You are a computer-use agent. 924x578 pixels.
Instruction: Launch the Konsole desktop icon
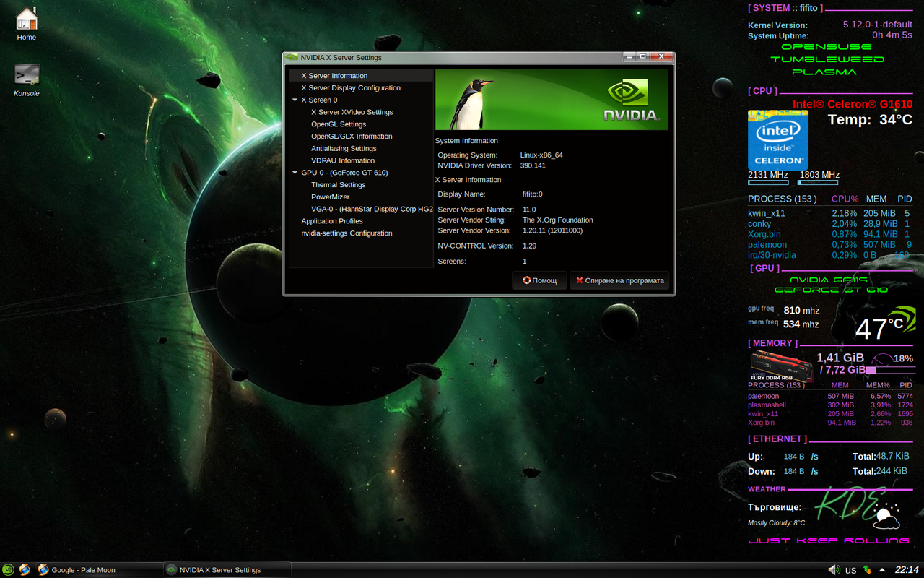(x=27, y=79)
